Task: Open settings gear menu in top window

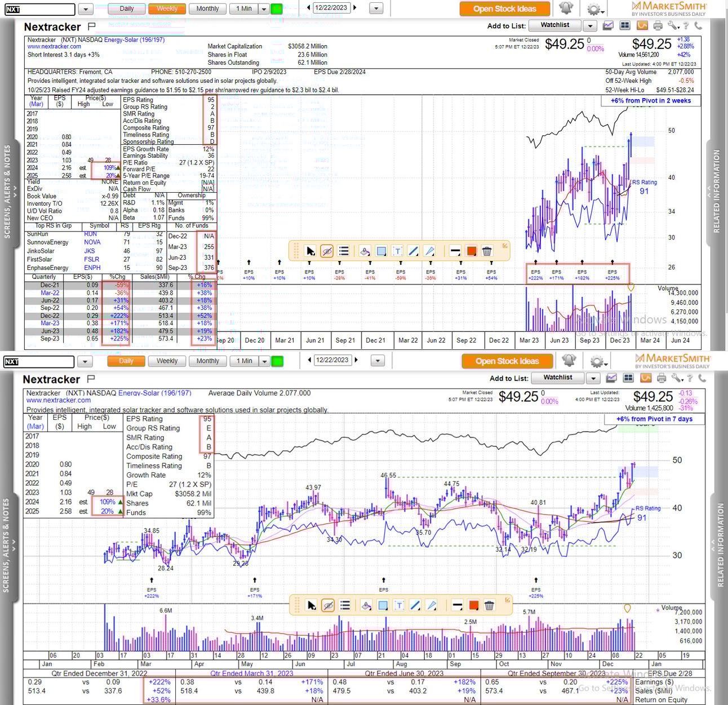Action: point(594,9)
